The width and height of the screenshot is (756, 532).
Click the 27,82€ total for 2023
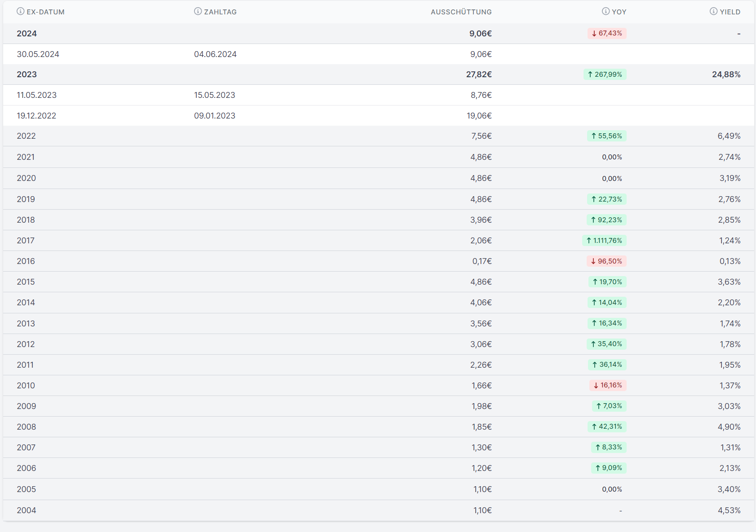pyautogui.click(x=479, y=75)
